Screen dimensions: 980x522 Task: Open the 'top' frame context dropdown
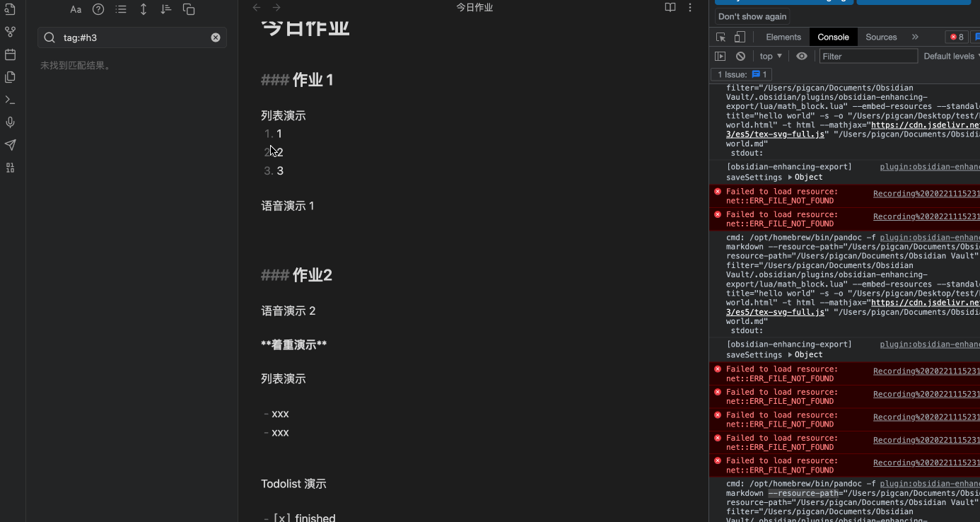770,56
